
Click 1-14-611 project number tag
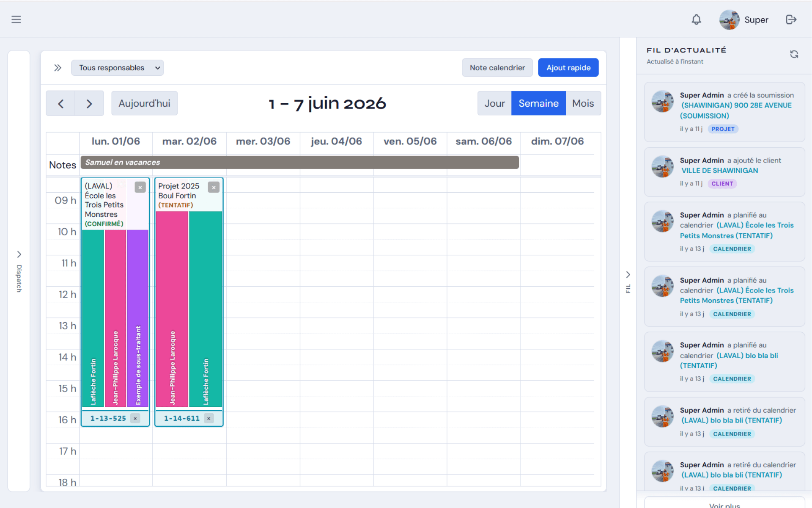click(x=181, y=418)
